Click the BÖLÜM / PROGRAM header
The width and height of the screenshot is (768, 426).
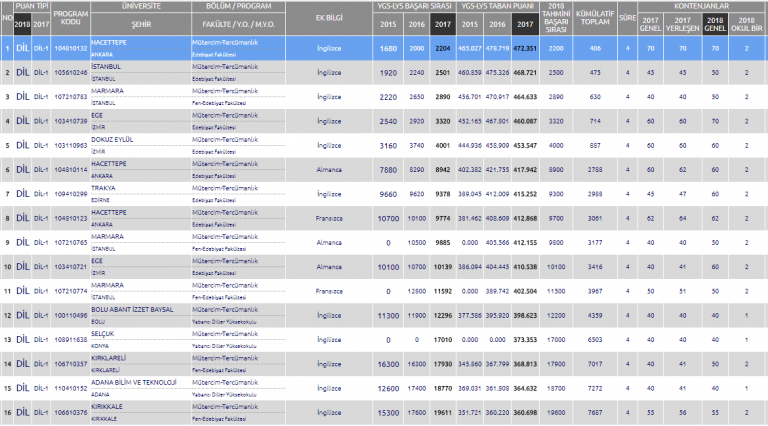[235, 6]
